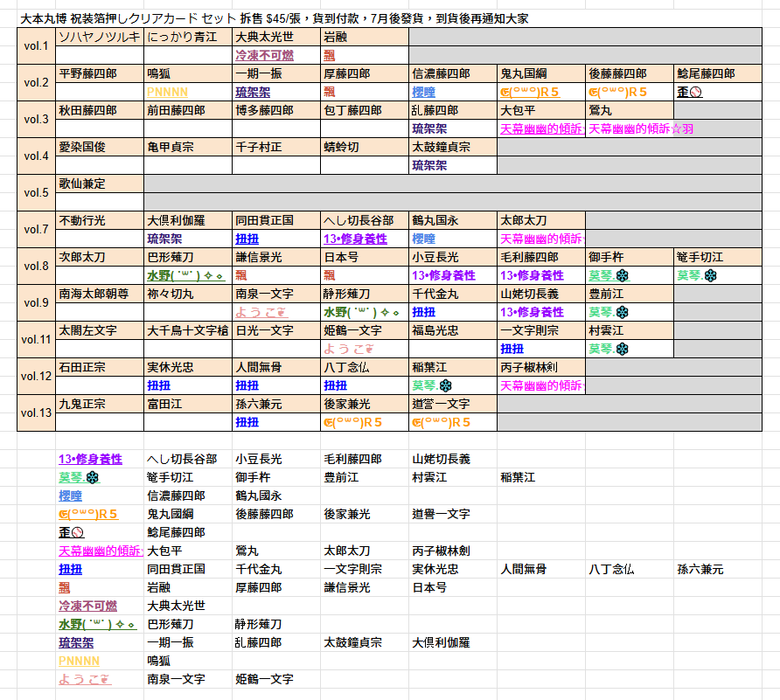Select the 祢々切丸 cell

(x=188, y=294)
